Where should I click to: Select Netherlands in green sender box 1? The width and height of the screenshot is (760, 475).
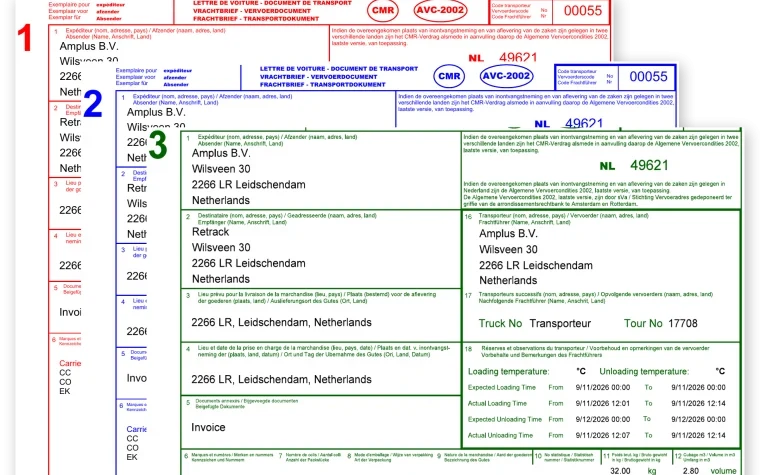[221, 200]
